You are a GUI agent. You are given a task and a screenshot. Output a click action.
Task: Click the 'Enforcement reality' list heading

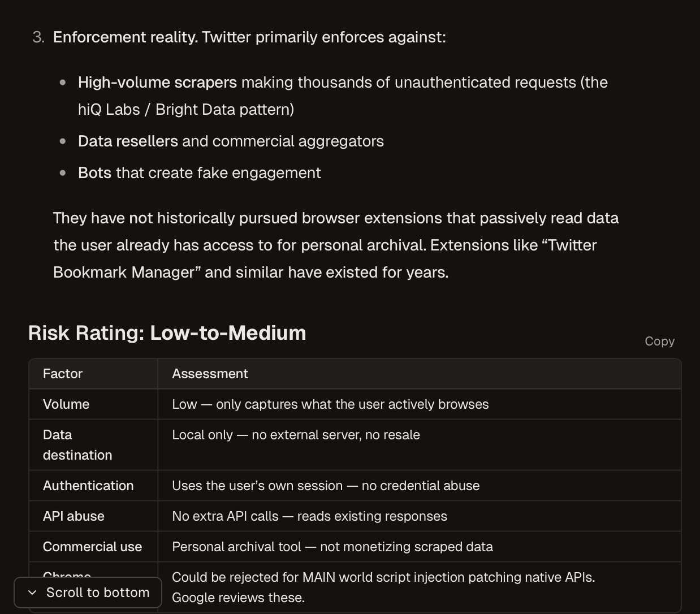(124, 37)
